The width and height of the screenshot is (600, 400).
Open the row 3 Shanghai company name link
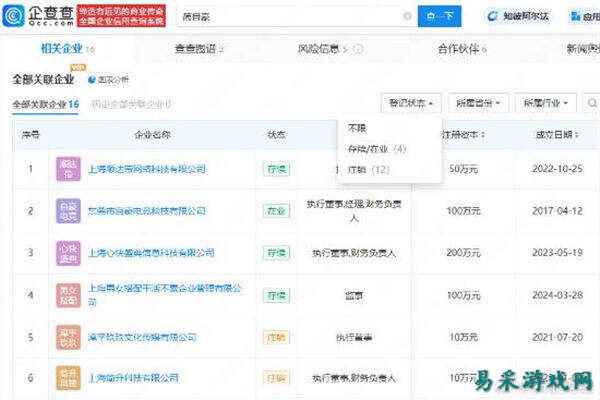(151, 253)
